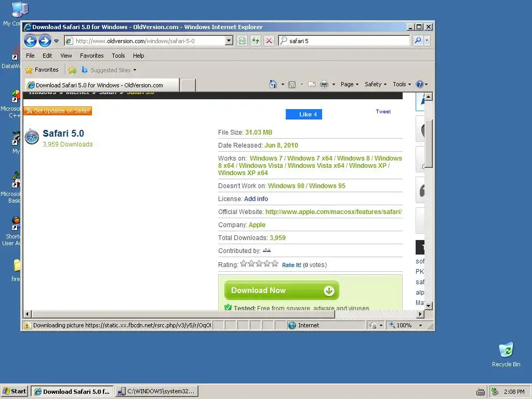
Task: Rate five stars on the rating stars
Action: coord(275,263)
